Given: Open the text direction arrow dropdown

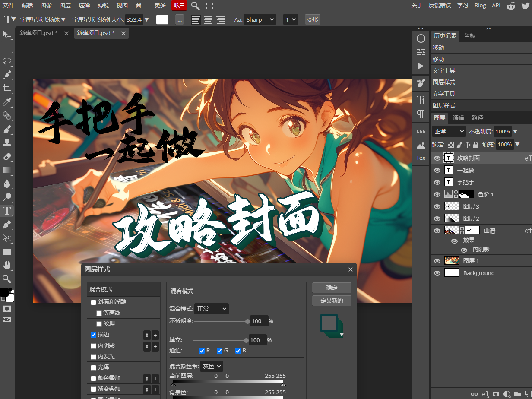Looking at the screenshot, I should click(x=291, y=19).
